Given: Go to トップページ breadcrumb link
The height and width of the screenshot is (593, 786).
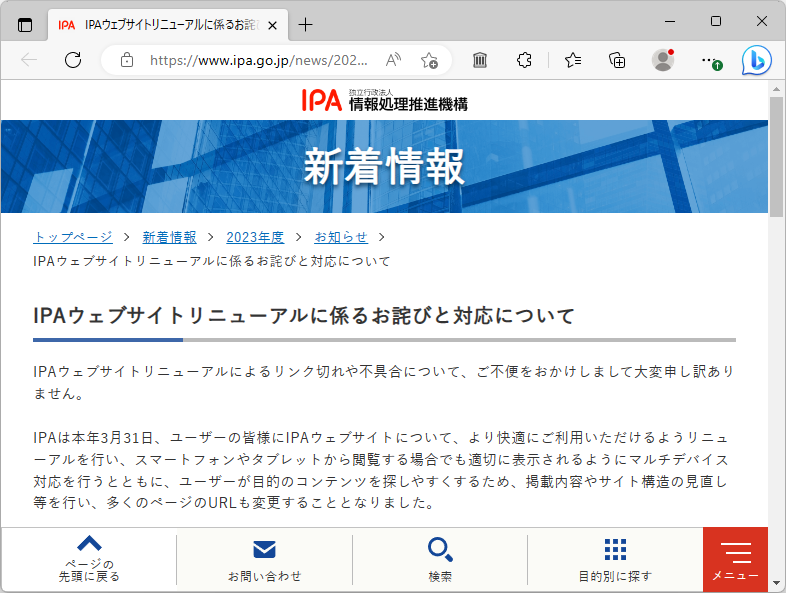Looking at the screenshot, I should click(73, 237).
